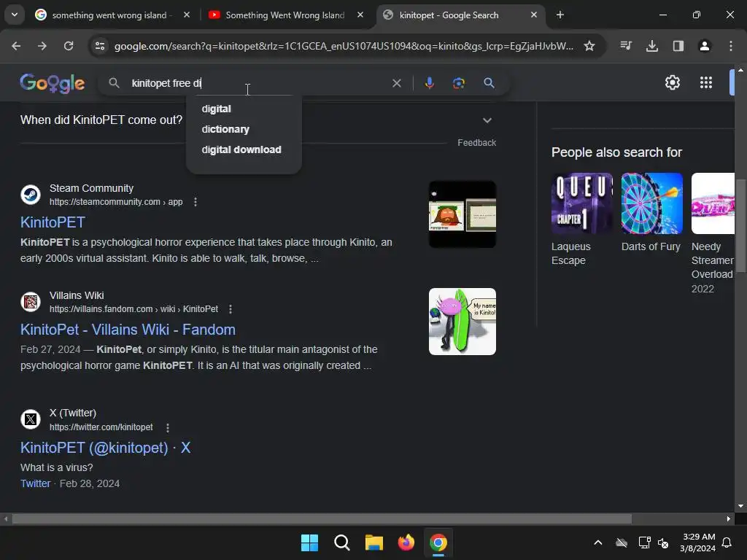
Task: Open the tab search dropdown arrow
Action: click(x=15, y=15)
